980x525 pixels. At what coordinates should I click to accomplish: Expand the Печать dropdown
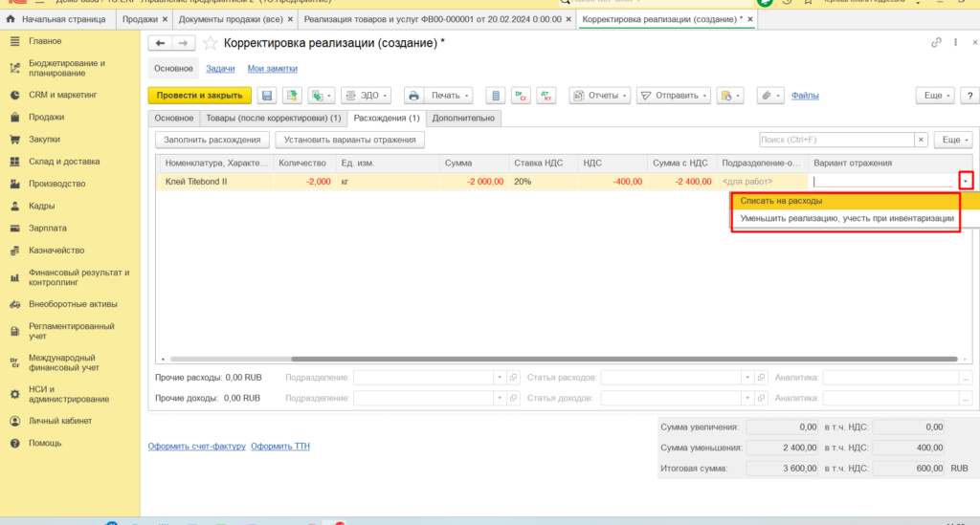pos(450,96)
